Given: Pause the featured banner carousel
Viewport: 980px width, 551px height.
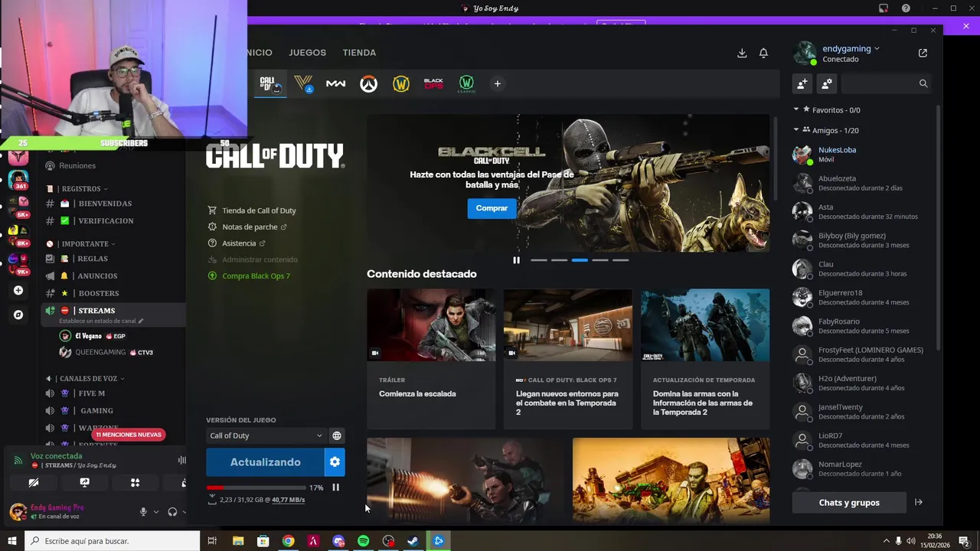Looking at the screenshot, I should pos(516,260).
